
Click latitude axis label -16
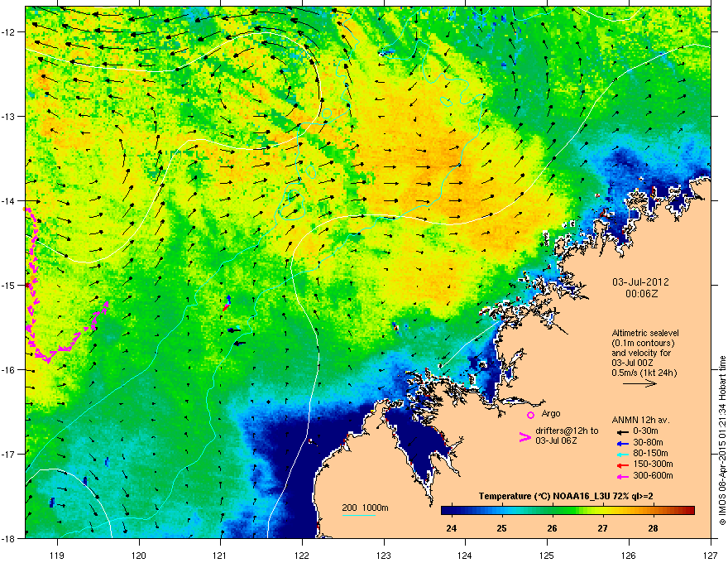[9, 370]
